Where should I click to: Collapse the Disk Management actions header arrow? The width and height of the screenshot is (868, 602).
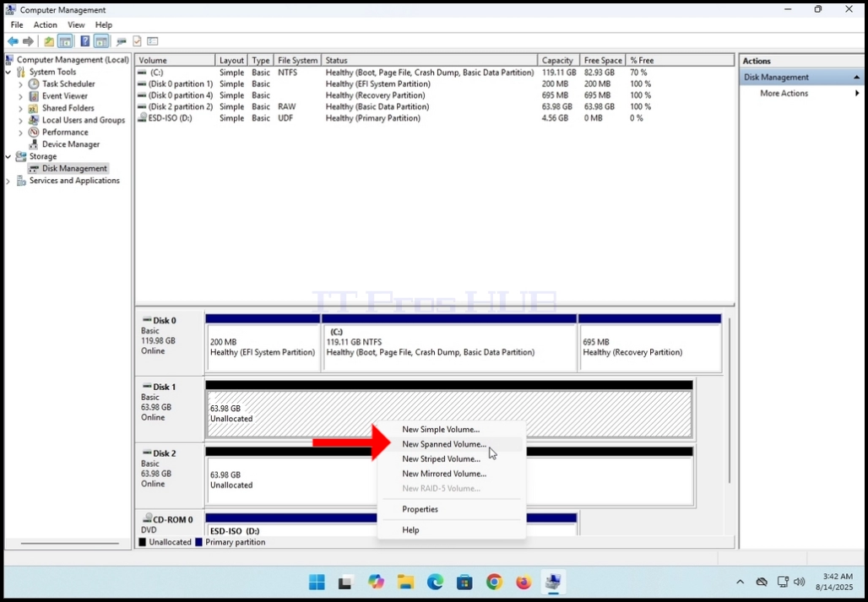point(856,78)
